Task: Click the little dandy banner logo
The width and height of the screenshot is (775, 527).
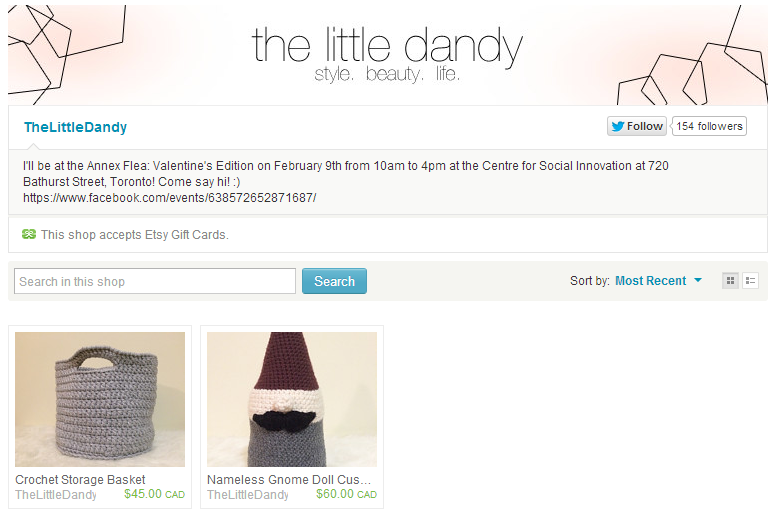Action: coord(387,53)
